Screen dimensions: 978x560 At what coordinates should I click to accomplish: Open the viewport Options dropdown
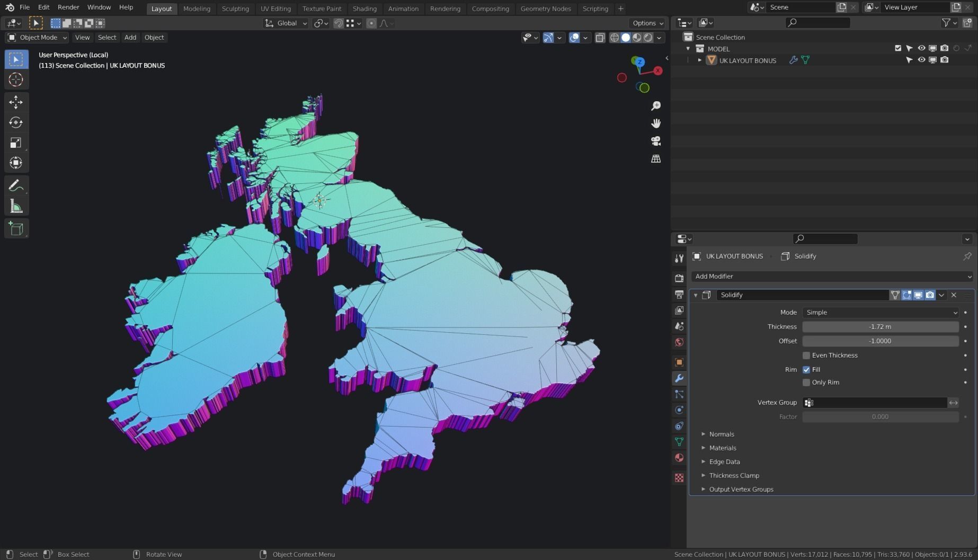click(648, 23)
